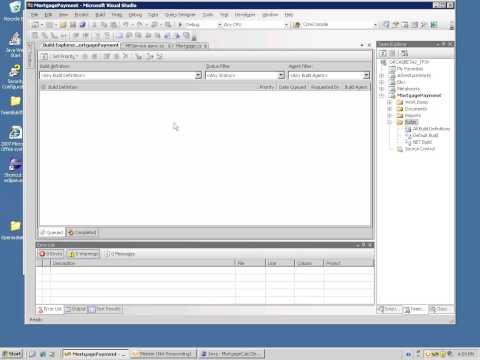Open the File menu
This screenshot has height=360, width=480.
point(34,15)
